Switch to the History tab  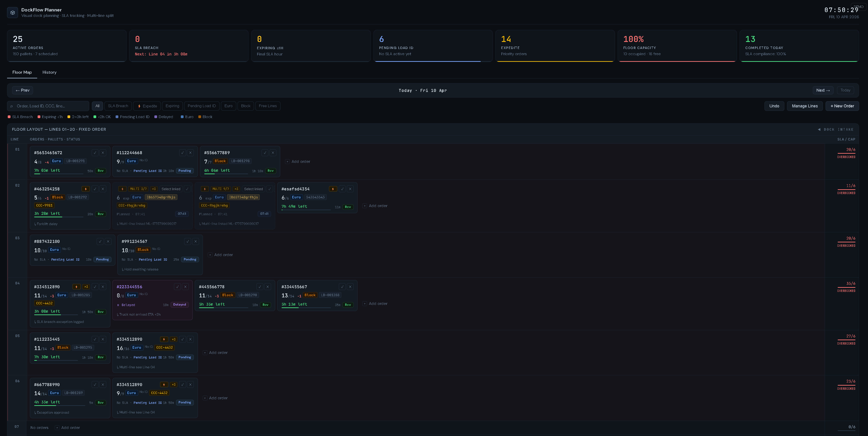tap(49, 72)
